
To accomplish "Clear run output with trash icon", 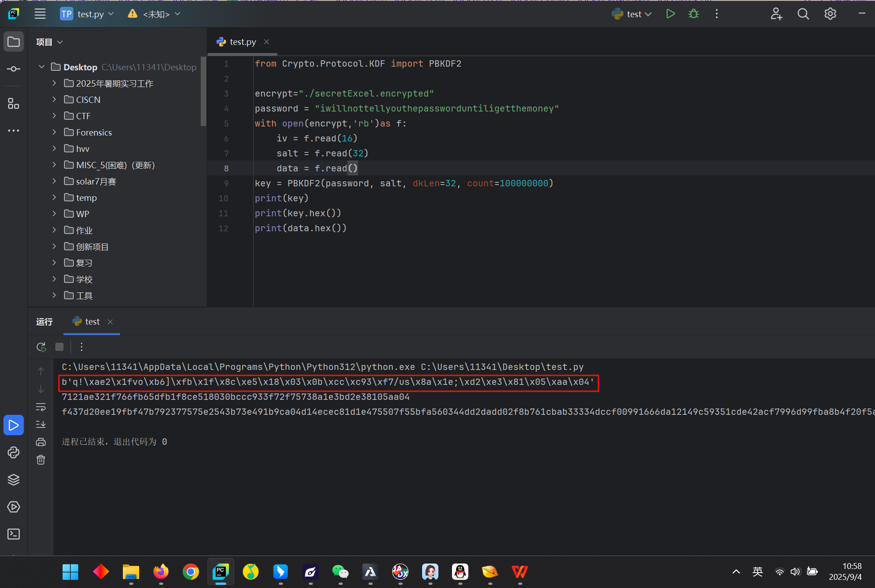I will 41,460.
